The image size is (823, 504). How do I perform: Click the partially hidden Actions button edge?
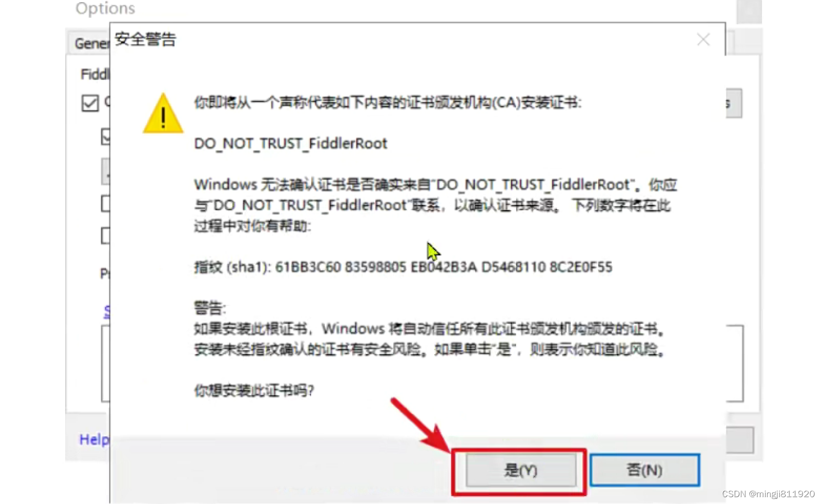734,103
